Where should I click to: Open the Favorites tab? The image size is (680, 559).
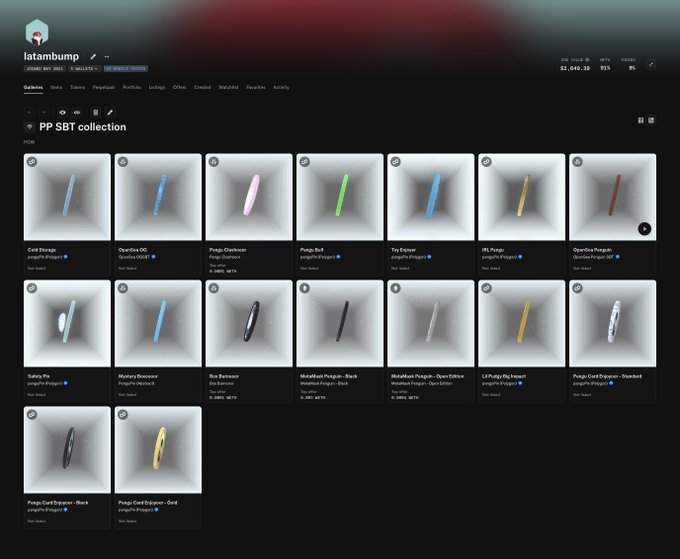coord(256,87)
